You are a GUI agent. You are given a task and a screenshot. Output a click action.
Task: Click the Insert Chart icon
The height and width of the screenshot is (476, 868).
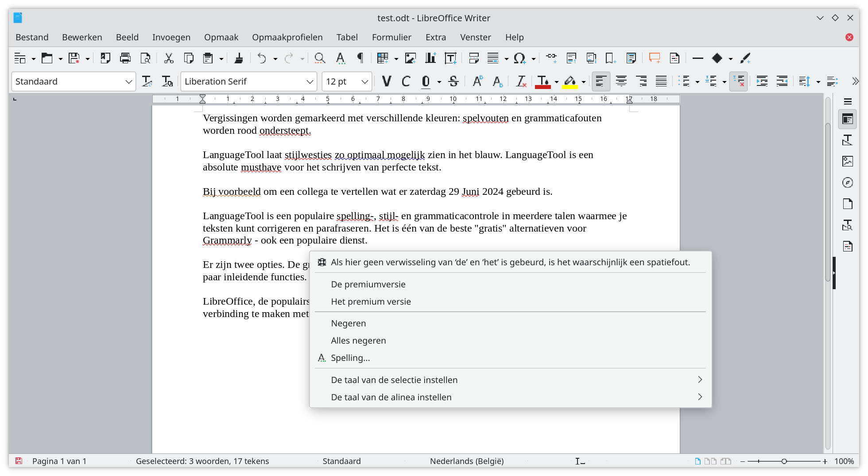430,58
